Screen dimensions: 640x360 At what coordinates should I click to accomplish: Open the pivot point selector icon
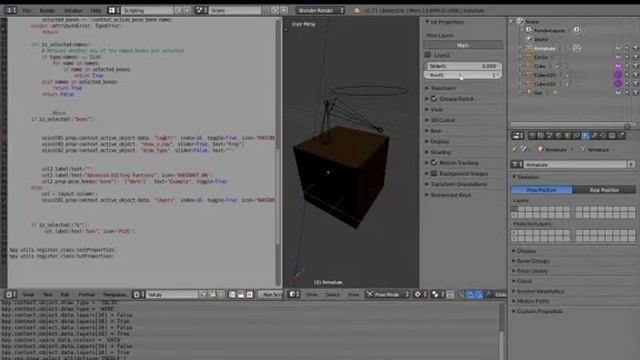coord(437,294)
